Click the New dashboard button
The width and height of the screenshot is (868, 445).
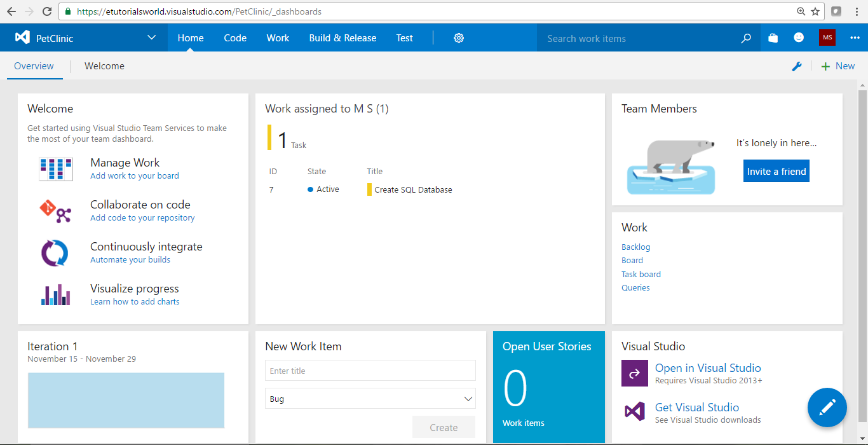point(838,66)
